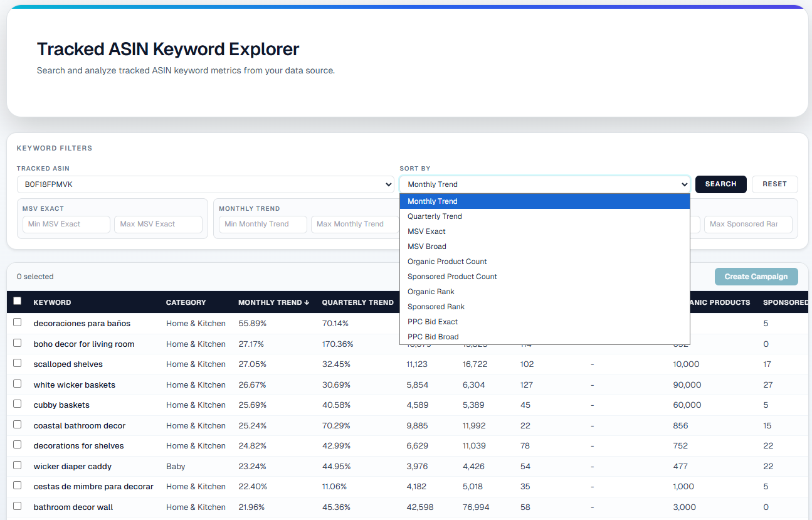The height and width of the screenshot is (520, 812).
Task: Select the header select-all checkbox
Action: coord(18,301)
